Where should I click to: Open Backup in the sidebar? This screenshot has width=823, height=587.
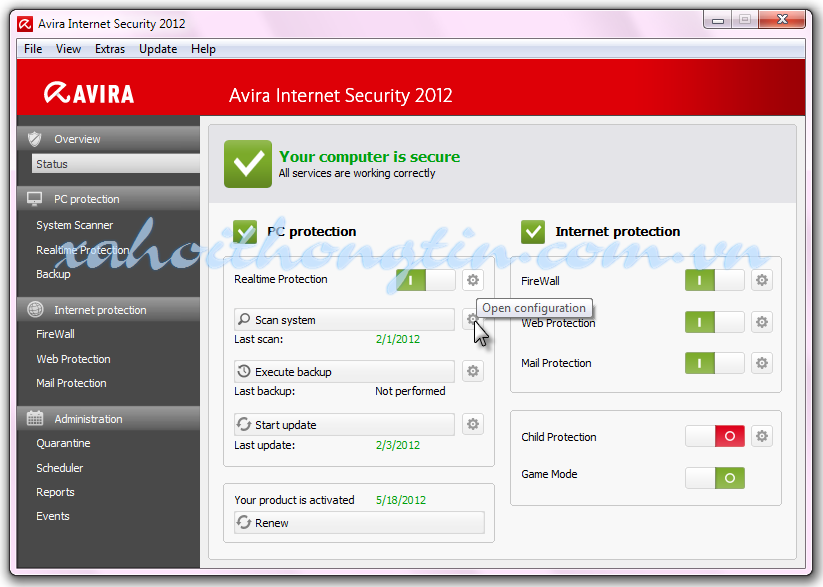[53, 274]
